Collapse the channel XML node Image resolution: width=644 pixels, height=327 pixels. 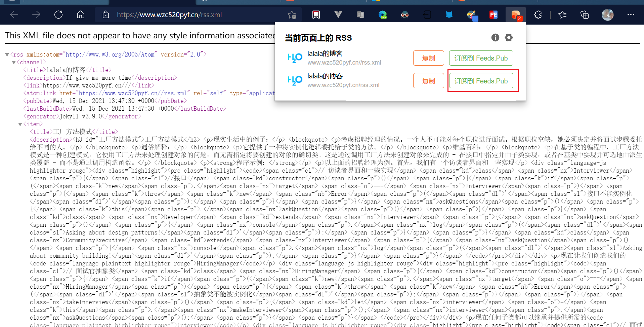click(x=14, y=62)
